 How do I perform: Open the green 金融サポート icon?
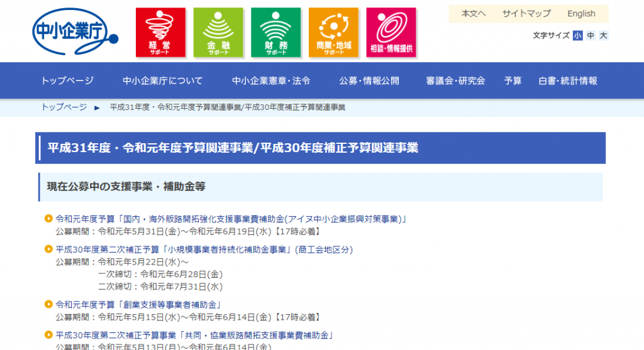click(218, 32)
